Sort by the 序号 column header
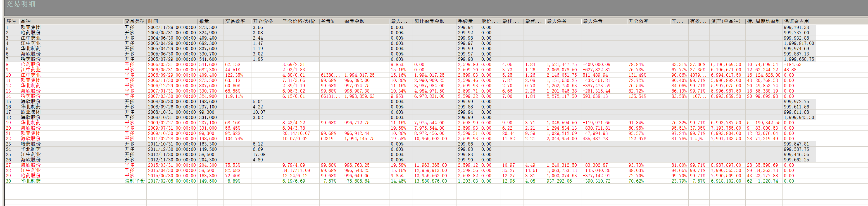Viewport: 868px width, 206px height. pos(12,21)
